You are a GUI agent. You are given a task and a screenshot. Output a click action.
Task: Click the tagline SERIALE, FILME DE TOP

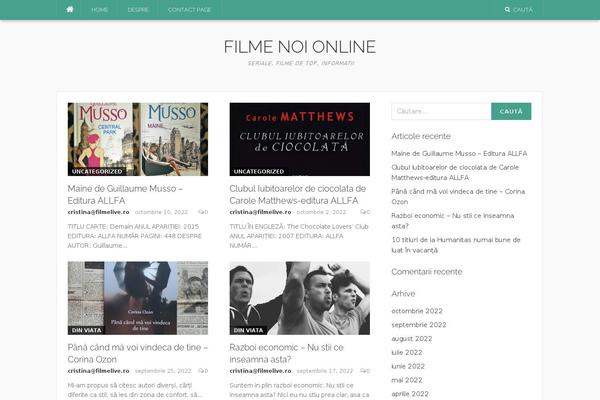click(x=301, y=63)
